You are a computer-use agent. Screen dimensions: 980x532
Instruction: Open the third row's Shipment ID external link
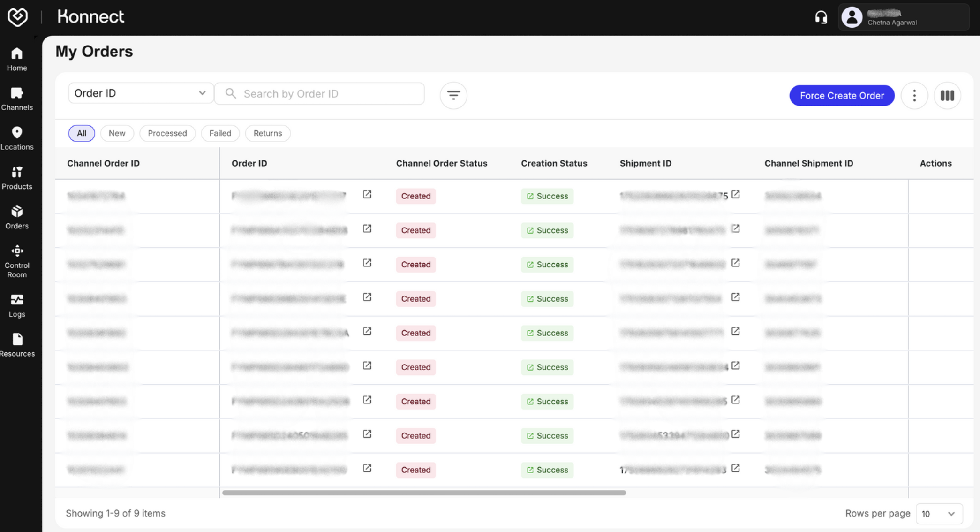pos(736,263)
